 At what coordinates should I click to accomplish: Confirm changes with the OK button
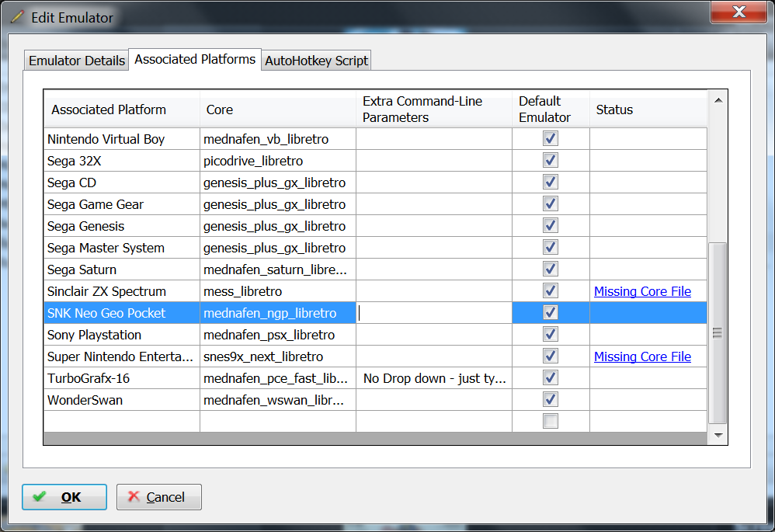tap(64, 497)
